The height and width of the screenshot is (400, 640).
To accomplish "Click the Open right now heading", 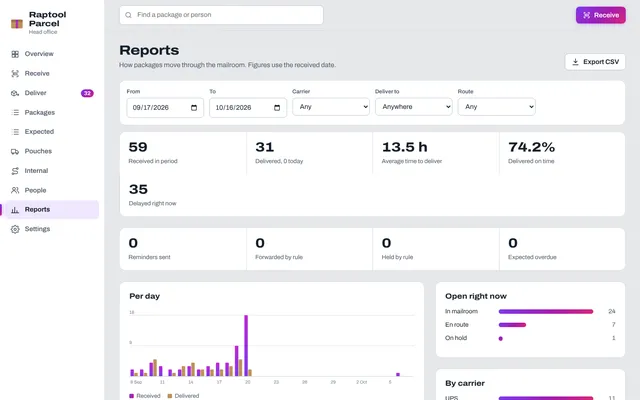I will pyautogui.click(x=476, y=296).
